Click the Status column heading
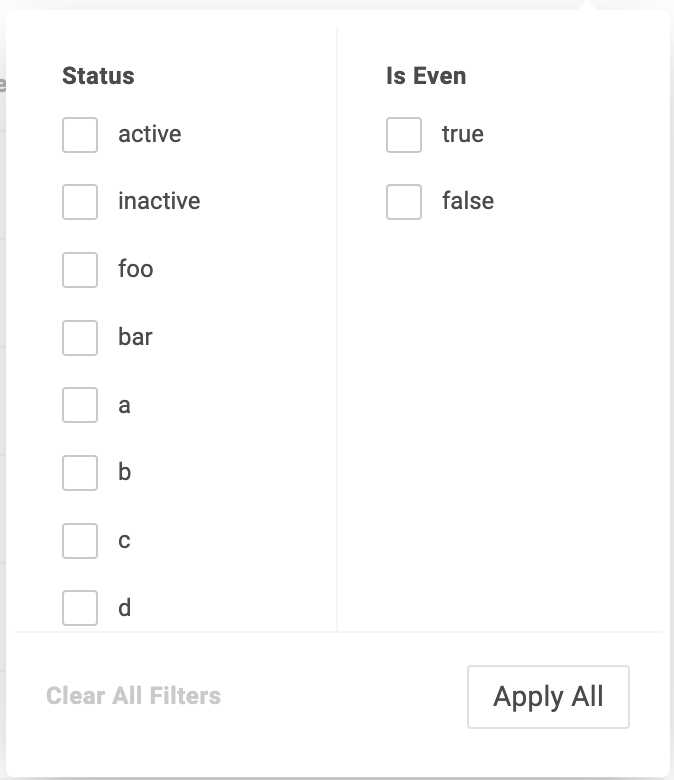The width and height of the screenshot is (674, 780). 98,76
